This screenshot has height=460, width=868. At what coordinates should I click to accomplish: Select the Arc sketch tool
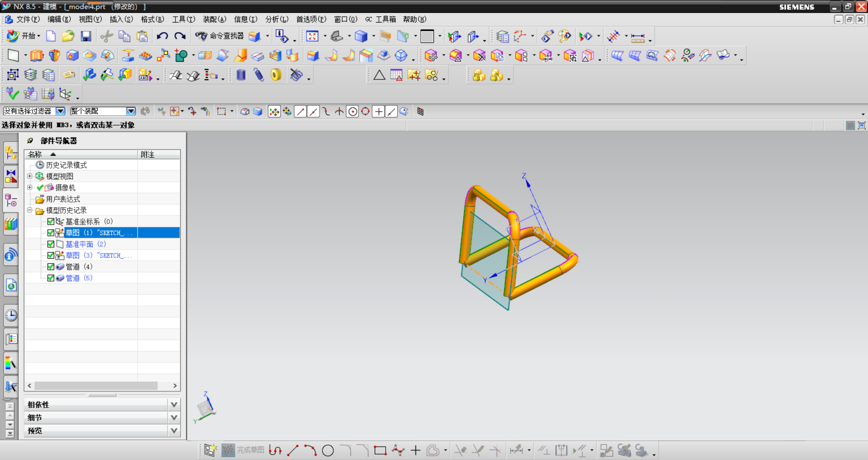point(310,450)
